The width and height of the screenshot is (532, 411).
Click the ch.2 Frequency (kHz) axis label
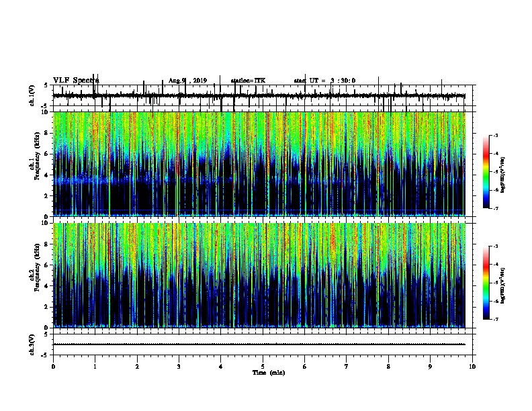35,267
